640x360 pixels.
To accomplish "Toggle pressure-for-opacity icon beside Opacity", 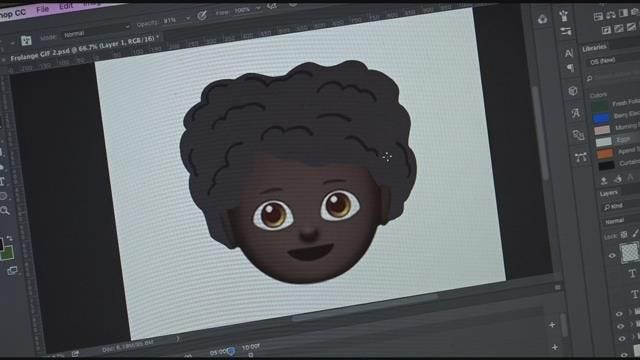I will [202, 16].
